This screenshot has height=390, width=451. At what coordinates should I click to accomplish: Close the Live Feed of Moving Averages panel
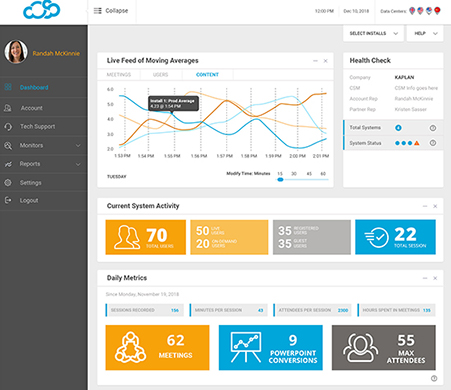(326, 61)
